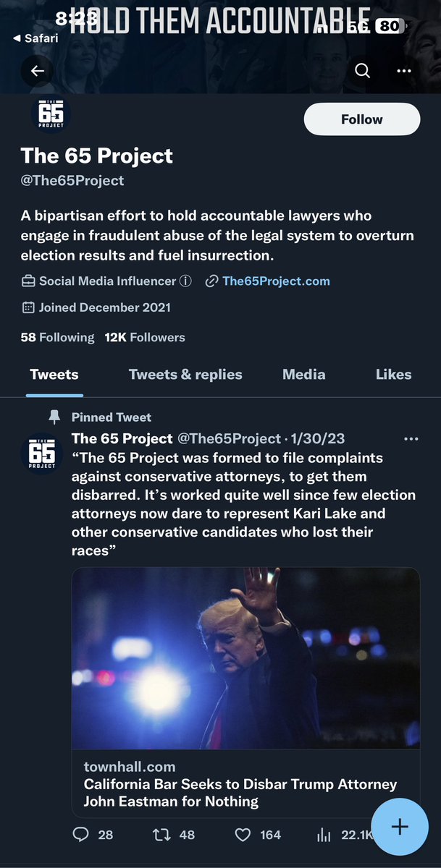
Task: Retweet the pinned tweet
Action: (x=162, y=835)
